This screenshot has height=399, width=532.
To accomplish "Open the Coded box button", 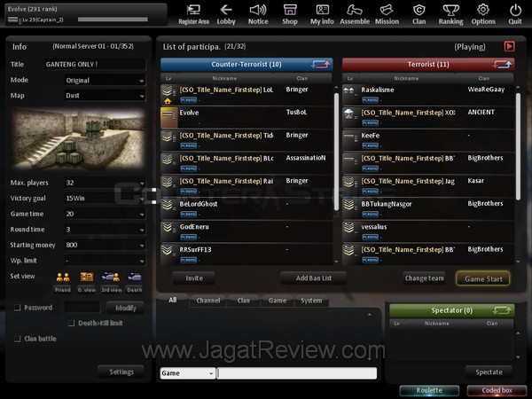I will click(x=497, y=390).
